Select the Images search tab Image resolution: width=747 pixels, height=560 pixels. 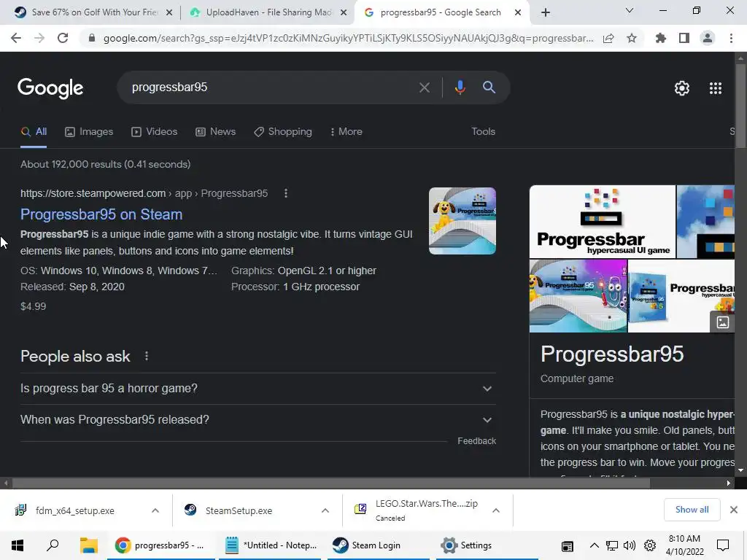(89, 132)
